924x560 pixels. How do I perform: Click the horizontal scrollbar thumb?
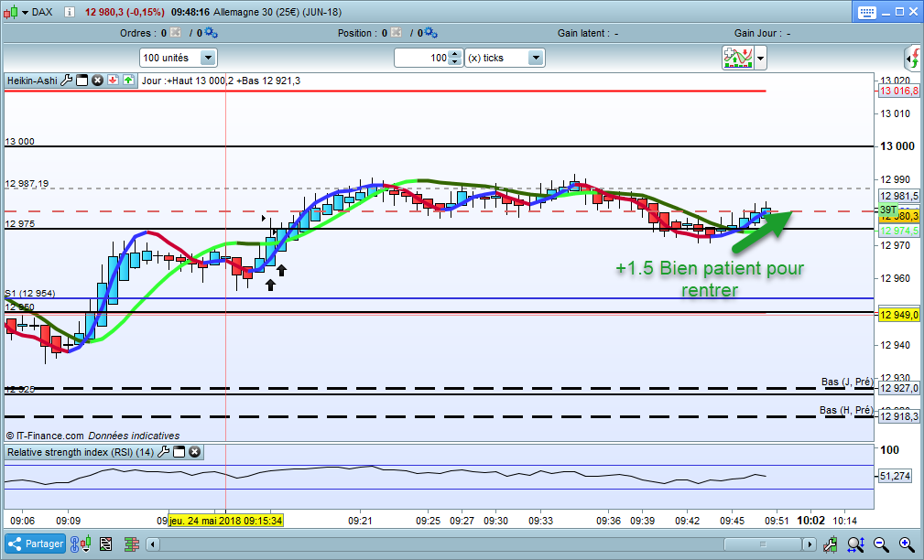click(x=763, y=544)
